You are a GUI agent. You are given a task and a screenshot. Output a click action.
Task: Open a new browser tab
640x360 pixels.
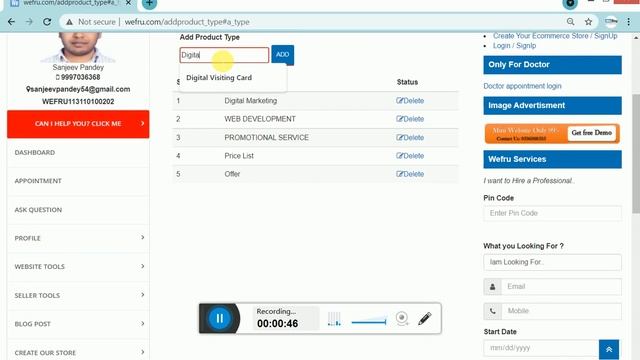click(149, 3)
